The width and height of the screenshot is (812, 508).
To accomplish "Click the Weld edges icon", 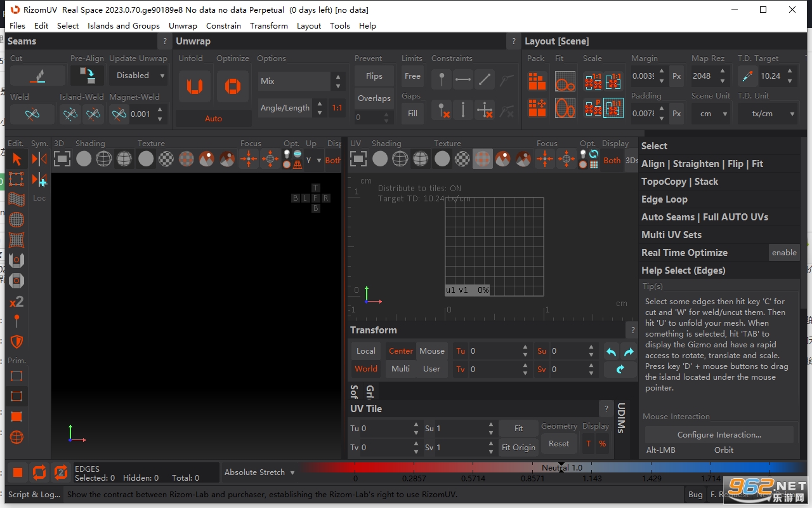I will 32,114.
